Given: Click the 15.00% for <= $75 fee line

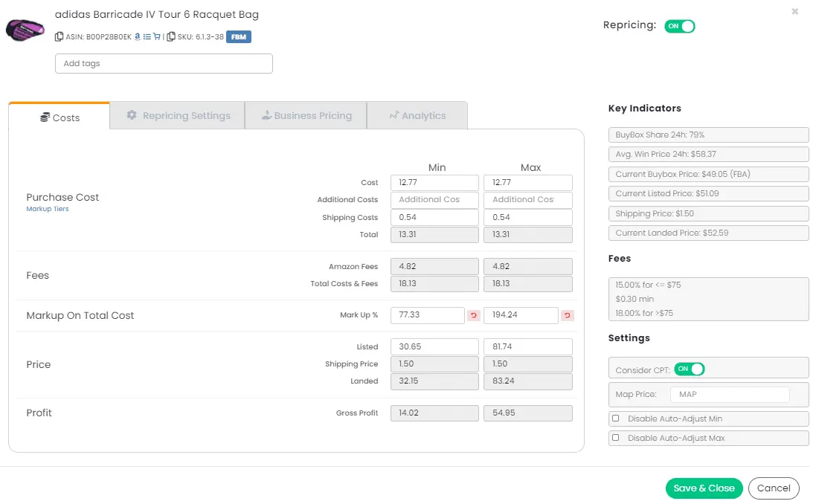Looking at the screenshot, I should click(x=648, y=285).
